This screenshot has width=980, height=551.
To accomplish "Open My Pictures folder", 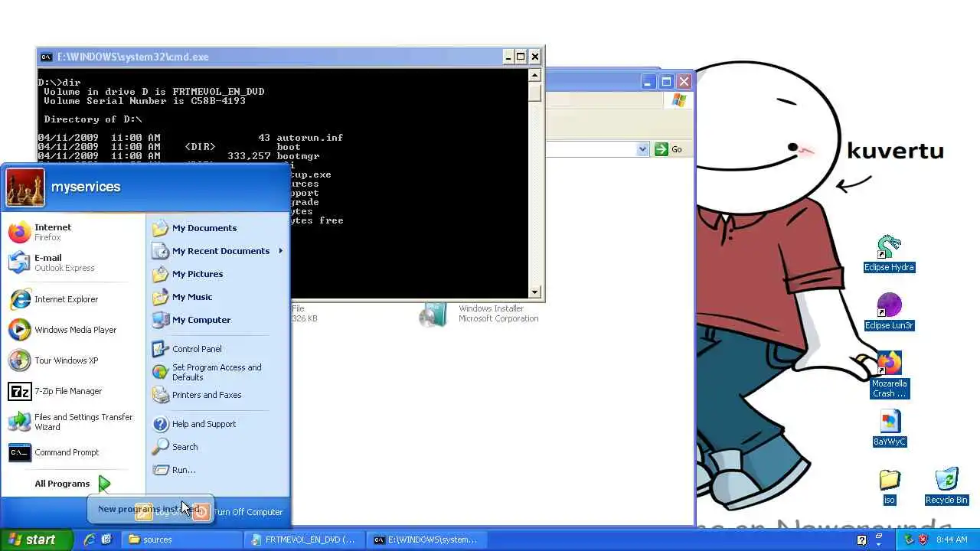I will coord(217,274).
